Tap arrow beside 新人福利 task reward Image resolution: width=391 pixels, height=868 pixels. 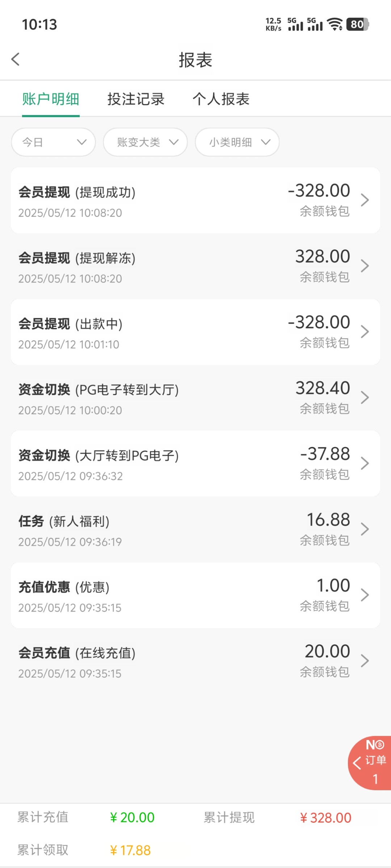[365, 529]
